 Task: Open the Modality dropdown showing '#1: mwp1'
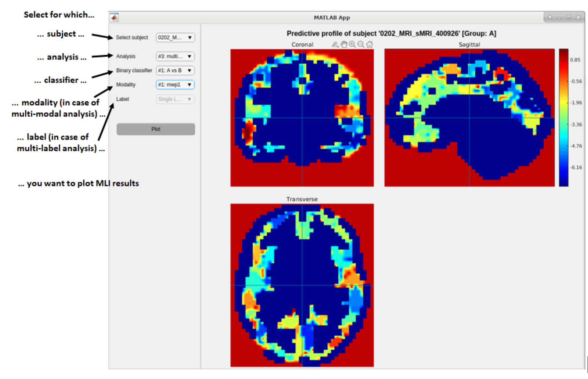click(x=175, y=84)
